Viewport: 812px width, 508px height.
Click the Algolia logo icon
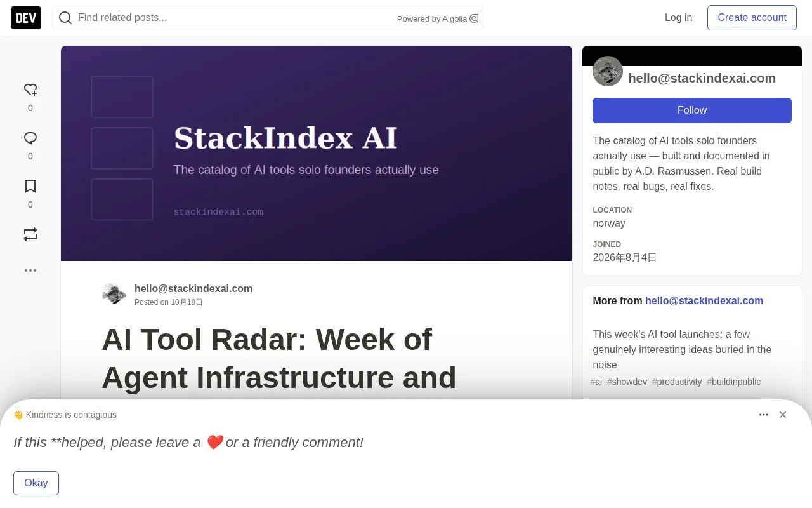[x=474, y=18]
